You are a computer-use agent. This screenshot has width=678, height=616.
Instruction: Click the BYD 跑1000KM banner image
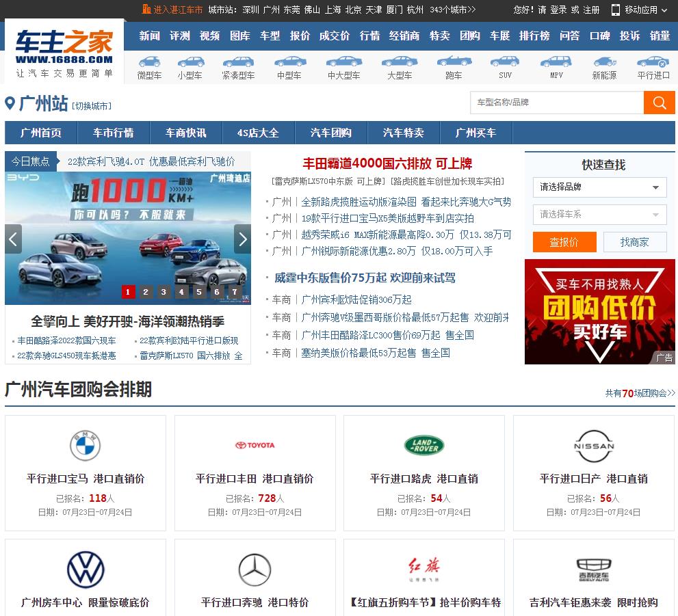coord(128,239)
